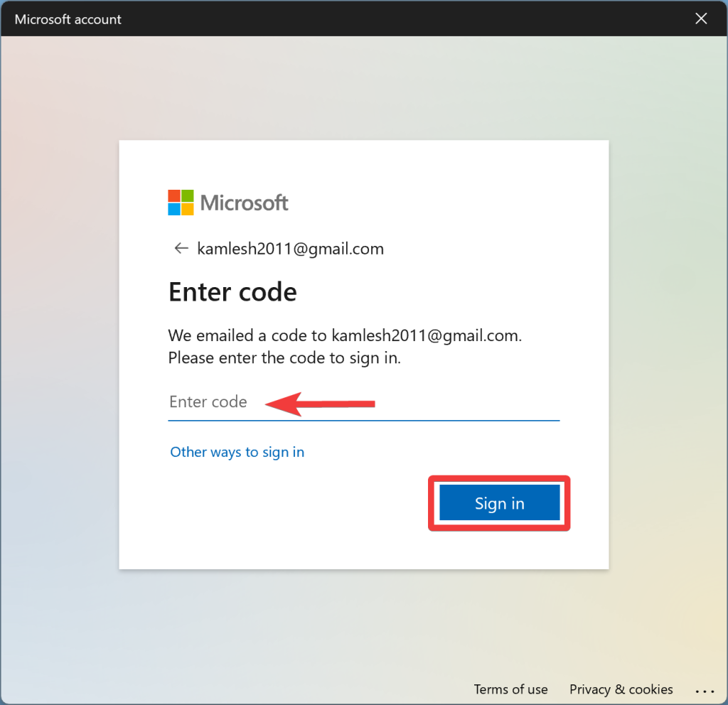Screen dimensions: 728x705
Task: Click the Enter code heading
Action: click(x=232, y=291)
